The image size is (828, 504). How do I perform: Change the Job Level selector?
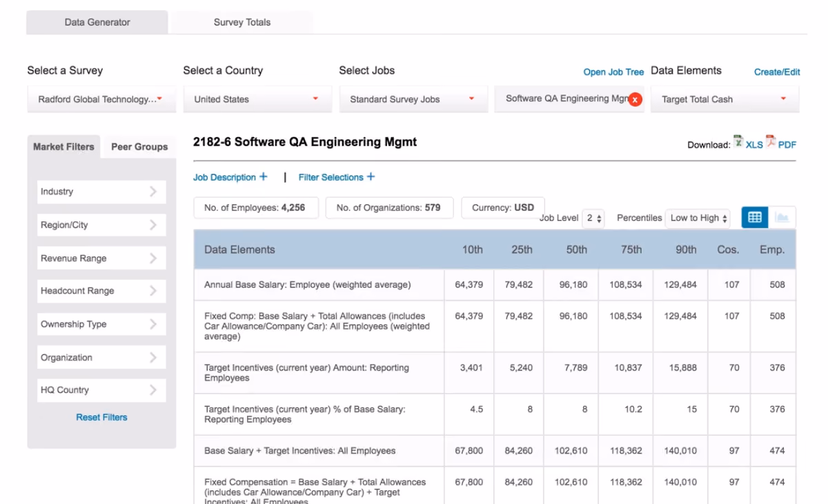point(593,218)
